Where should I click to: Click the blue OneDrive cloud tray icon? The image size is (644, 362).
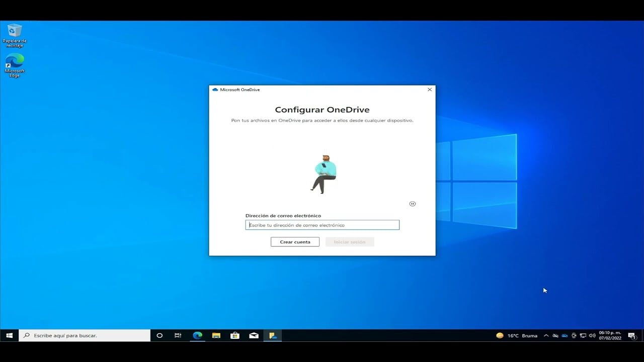click(565, 335)
